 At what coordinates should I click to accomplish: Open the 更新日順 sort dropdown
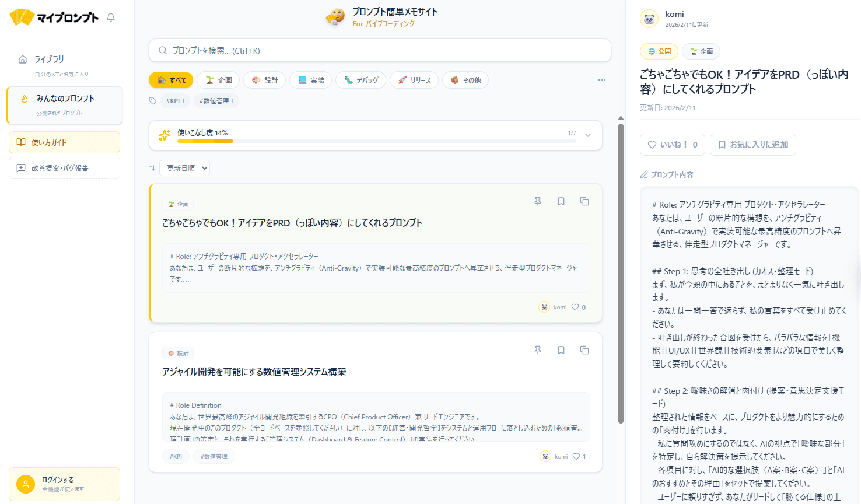187,168
